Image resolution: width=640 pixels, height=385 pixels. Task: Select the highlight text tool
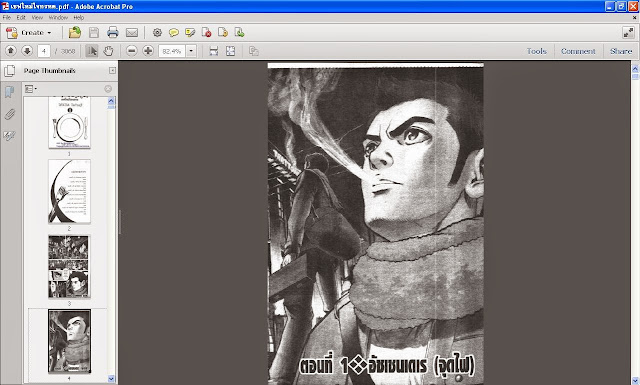[x=190, y=33]
